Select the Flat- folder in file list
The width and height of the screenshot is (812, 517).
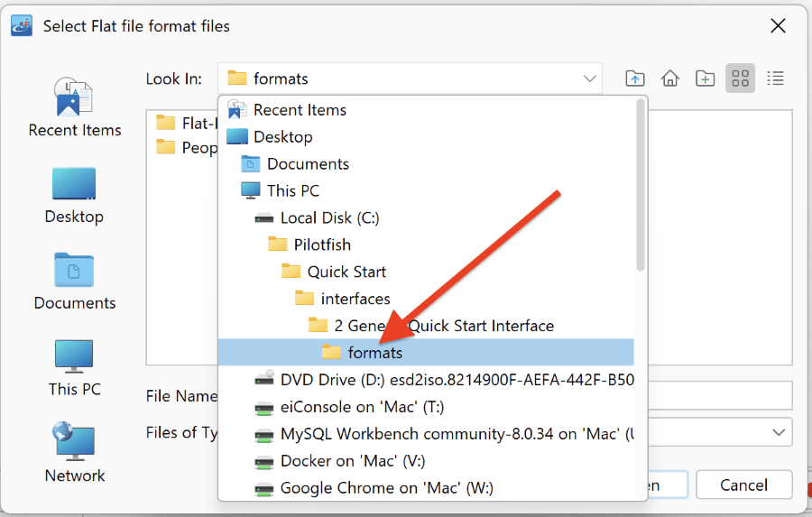point(187,124)
